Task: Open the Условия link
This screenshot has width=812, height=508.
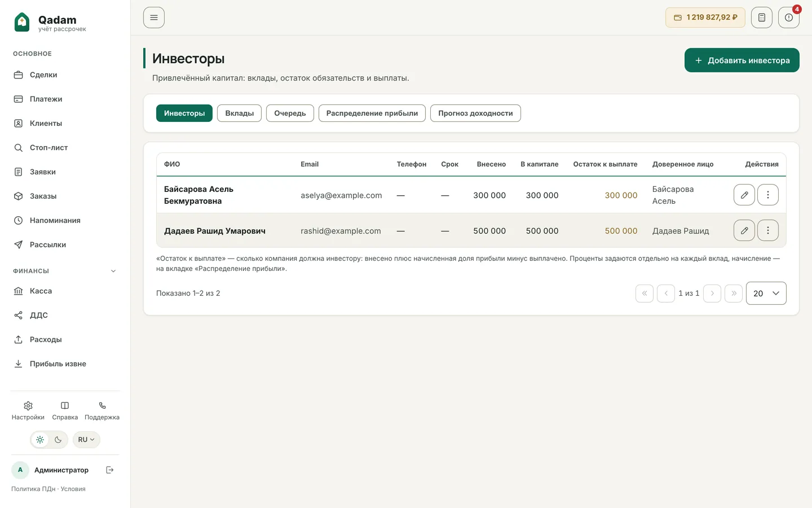Action: pos(73,489)
